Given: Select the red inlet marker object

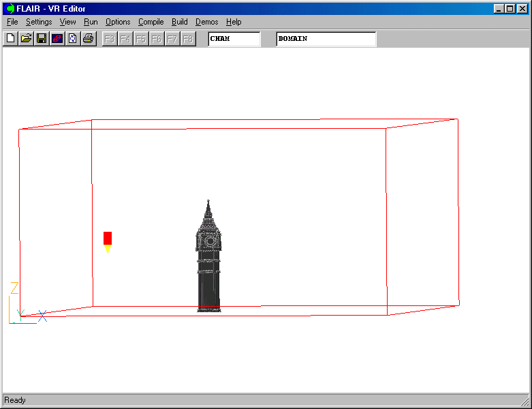Looking at the screenshot, I should pos(108,238).
